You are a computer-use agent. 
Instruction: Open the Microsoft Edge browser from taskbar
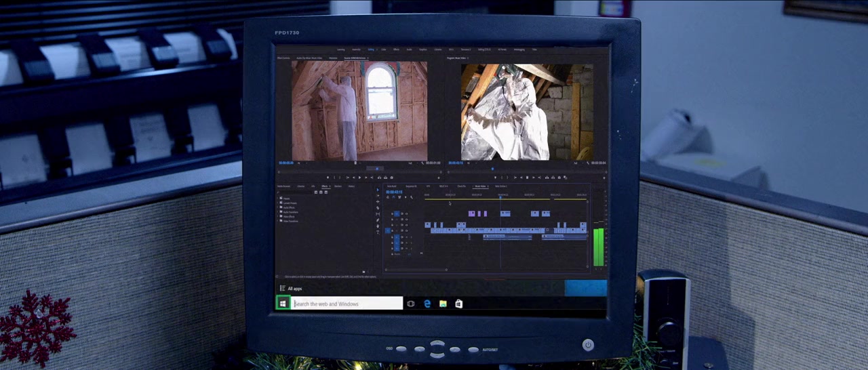427,304
